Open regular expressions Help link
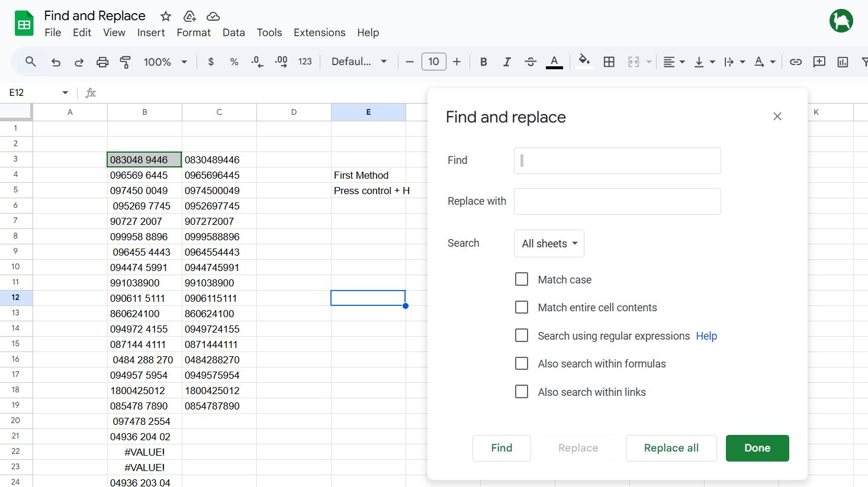 click(706, 336)
